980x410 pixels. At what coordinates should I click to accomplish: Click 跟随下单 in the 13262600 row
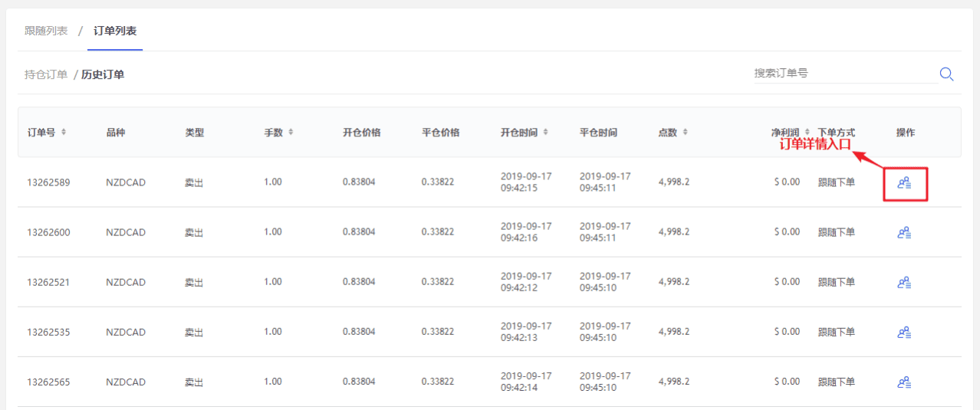pos(837,232)
